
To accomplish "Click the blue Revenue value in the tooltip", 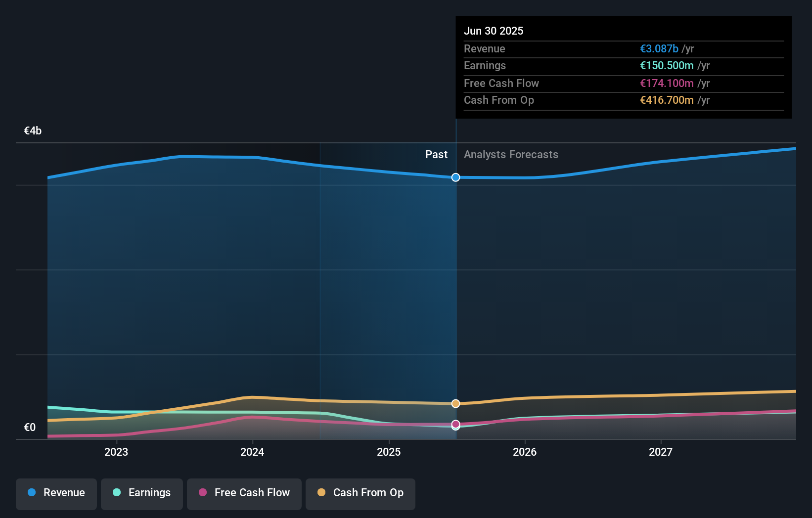I will point(658,48).
